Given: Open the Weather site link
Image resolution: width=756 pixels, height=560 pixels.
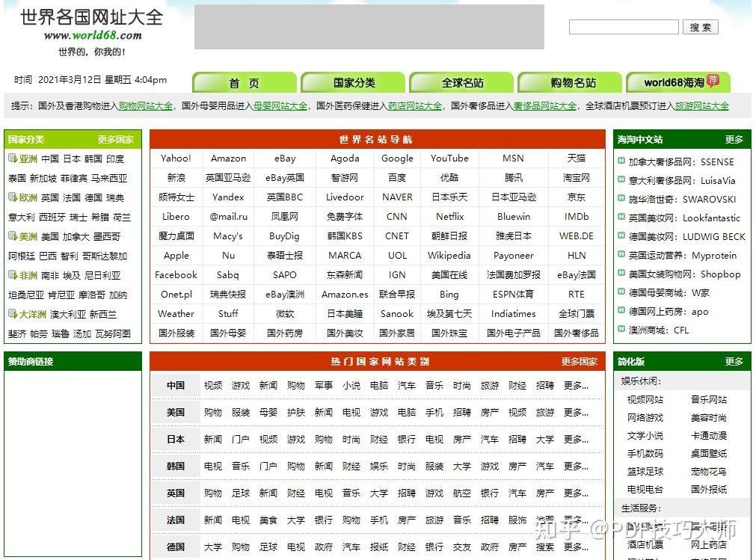Looking at the screenshot, I should point(176,314).
